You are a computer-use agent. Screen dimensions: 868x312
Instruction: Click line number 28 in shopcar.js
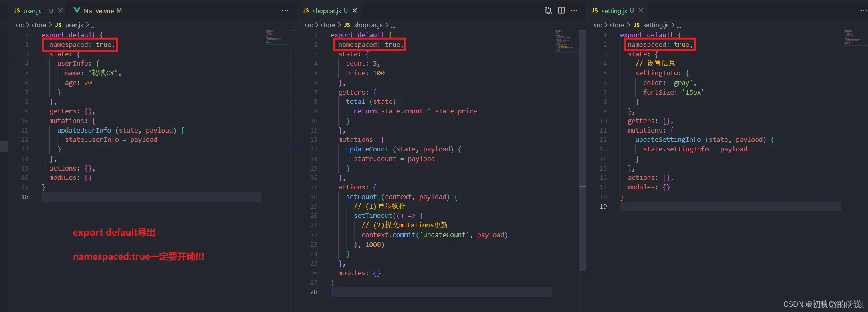314,292
